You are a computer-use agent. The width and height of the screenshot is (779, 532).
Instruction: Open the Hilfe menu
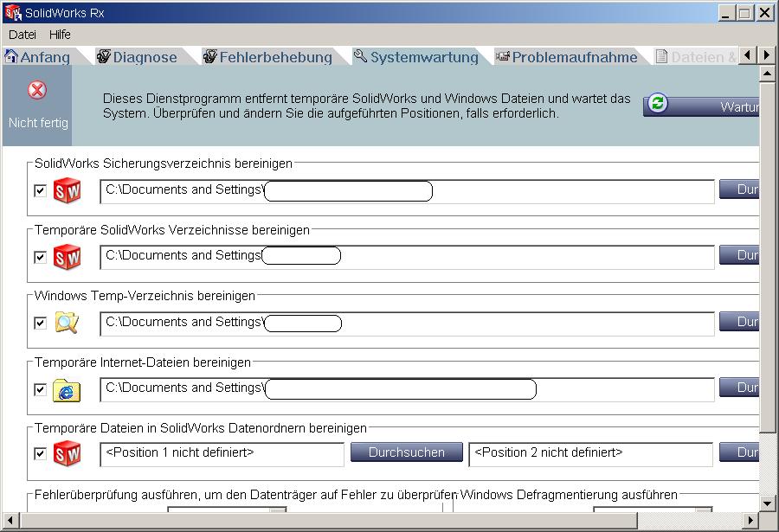(60, 35)
